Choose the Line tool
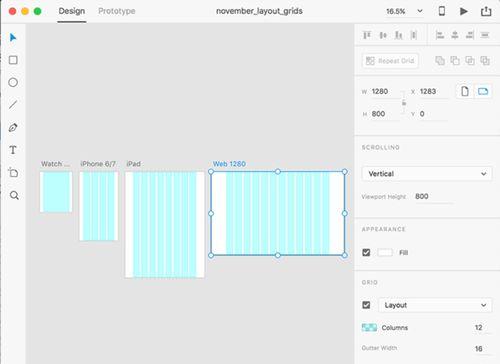Image resolution: width=500 pixels, height=364 pixels. click(13, 105)
